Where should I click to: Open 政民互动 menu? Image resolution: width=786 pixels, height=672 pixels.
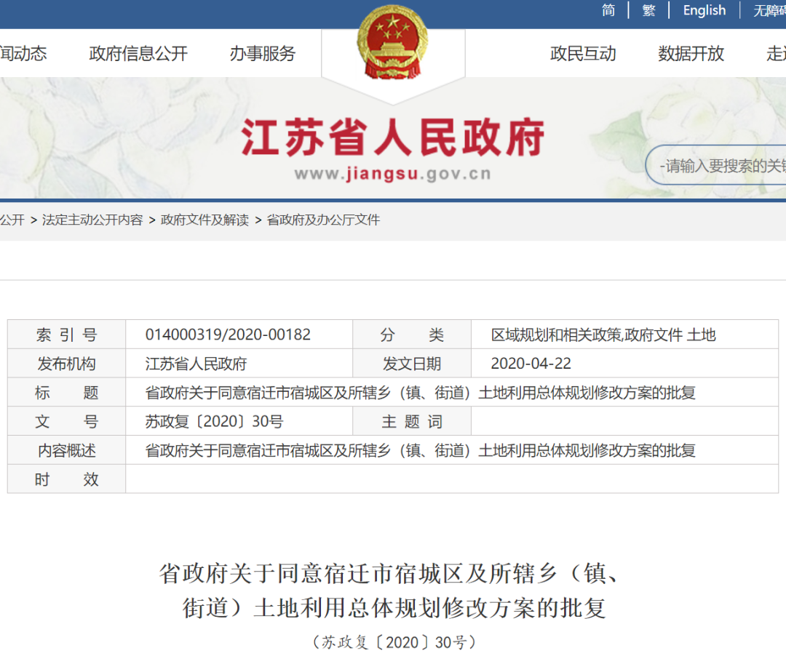point(583,53)
